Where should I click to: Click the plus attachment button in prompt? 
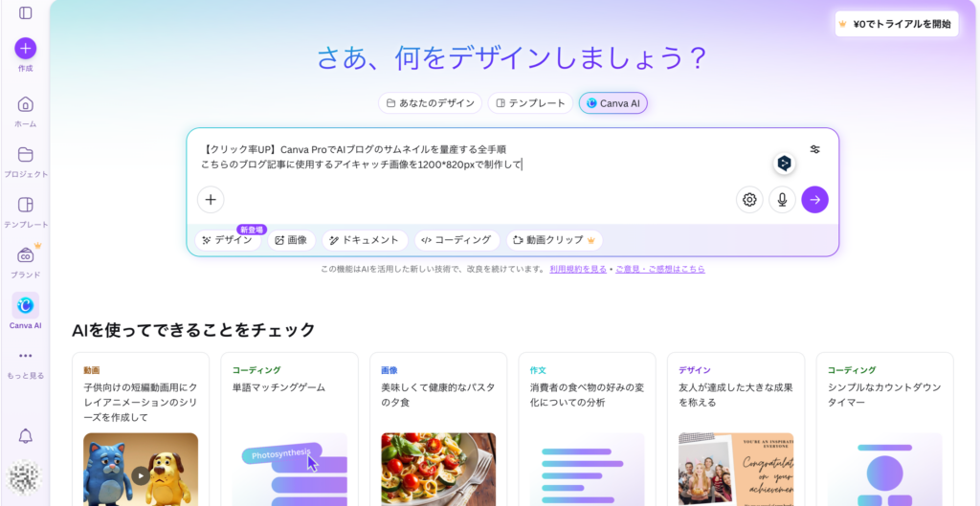[x=211, y=200]
